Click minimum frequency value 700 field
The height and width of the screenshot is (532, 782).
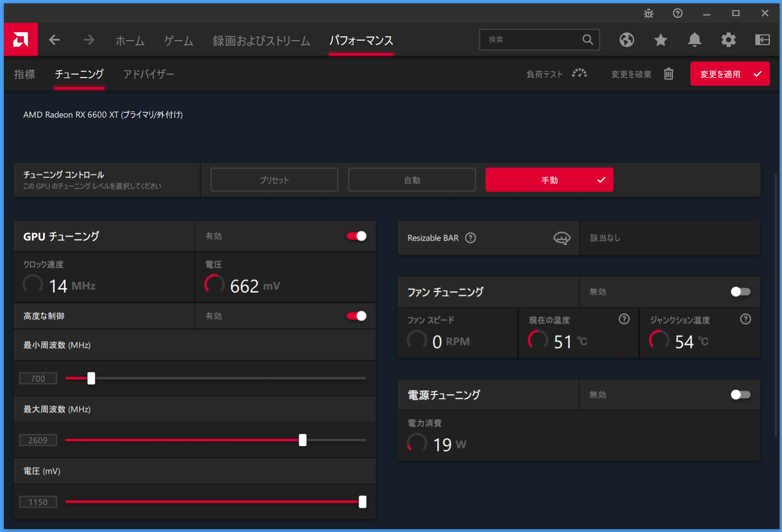(x=38, y=378)
